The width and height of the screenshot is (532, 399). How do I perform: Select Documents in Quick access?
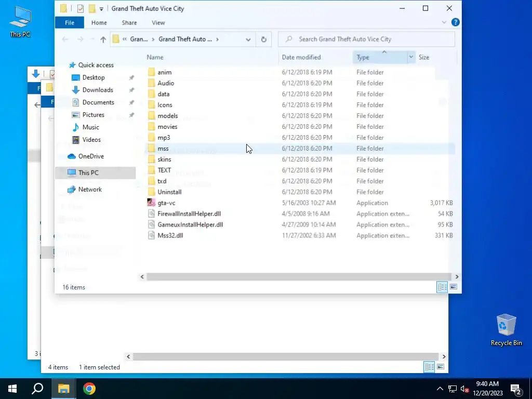pyautogui.click(x=98, y=102)
